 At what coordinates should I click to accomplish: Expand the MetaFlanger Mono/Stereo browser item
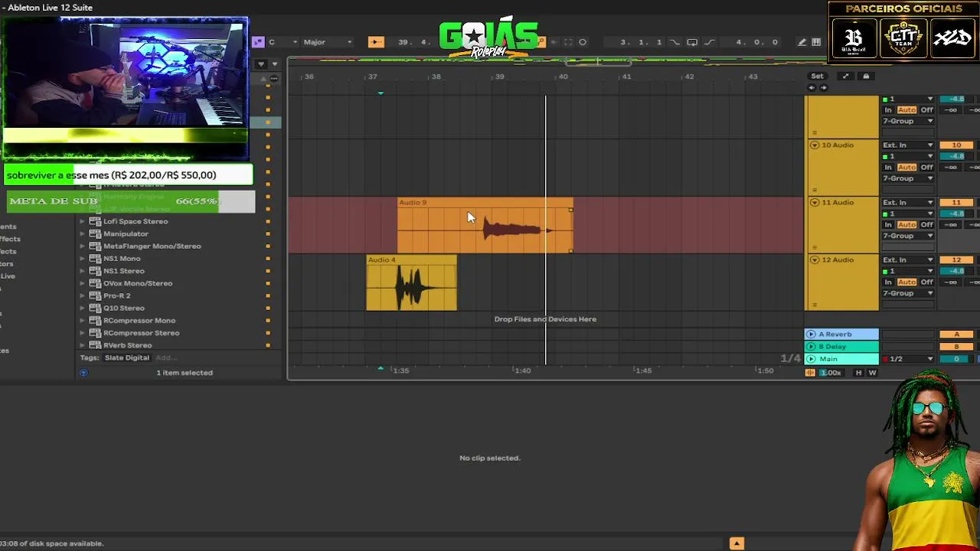click(83, 246)
